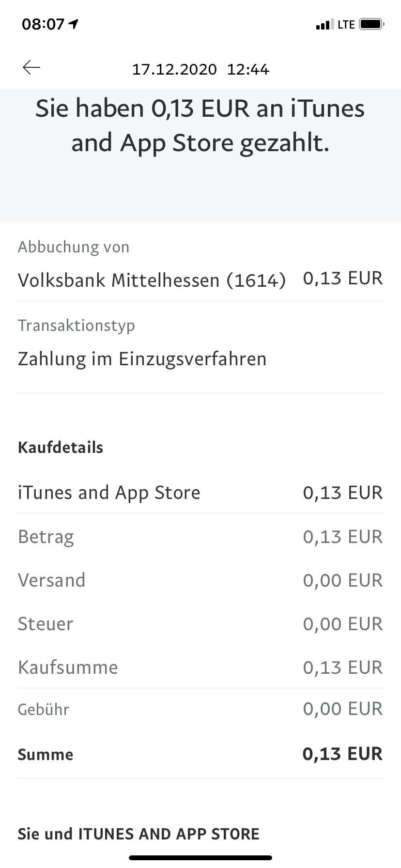Tap the Abbuchung von label
Image resolution: width=401 pixels, height=868 pixels.
click(74, 247)
